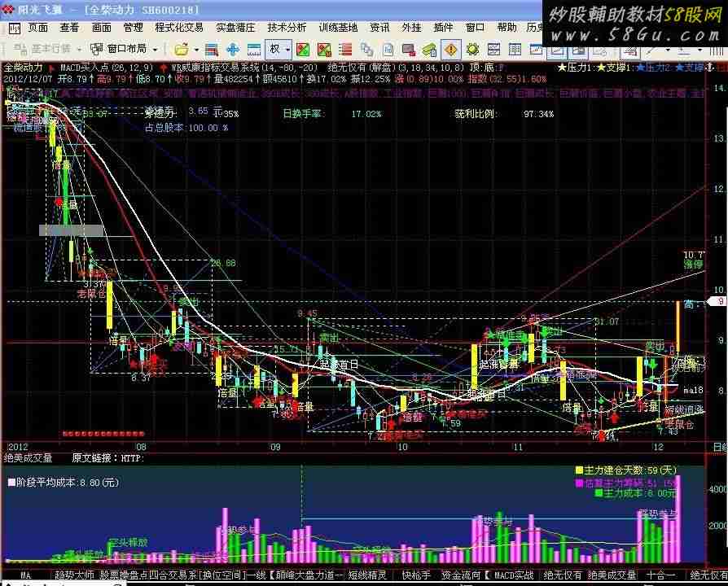Image resolution: width=728 pixels, height=586 pixels.
Task: Open the 技术分析 menu
Action: click(x=287, y=28)
